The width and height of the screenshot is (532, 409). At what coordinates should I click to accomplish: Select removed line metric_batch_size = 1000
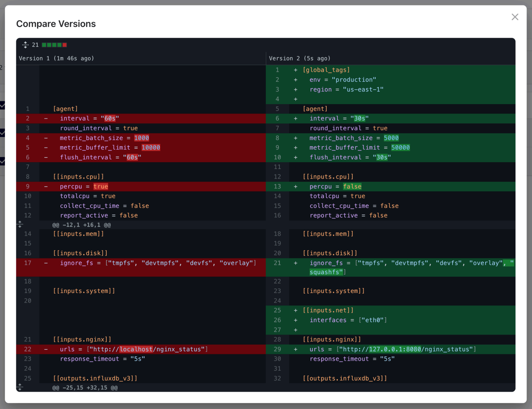click(141, 138)
